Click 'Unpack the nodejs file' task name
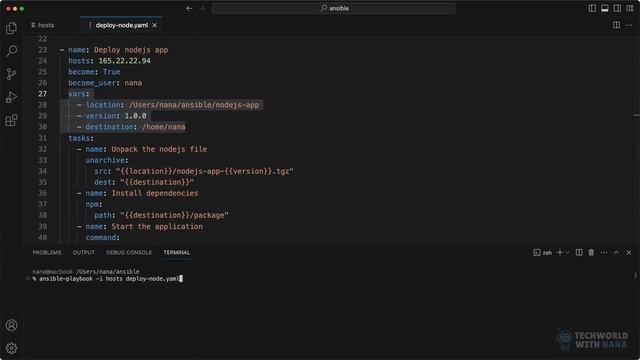The width and height of the screenshot is (640, 360). (159, 149)
